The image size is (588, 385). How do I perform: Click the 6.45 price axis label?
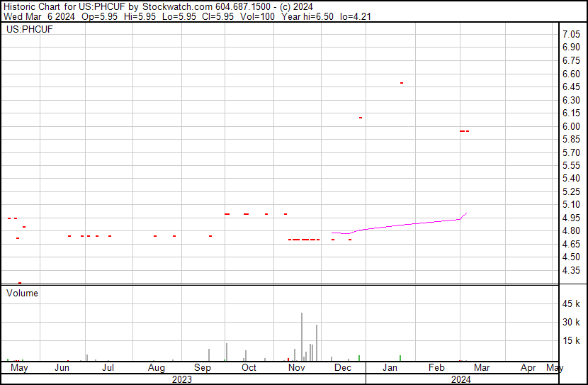tap(571, 87)
